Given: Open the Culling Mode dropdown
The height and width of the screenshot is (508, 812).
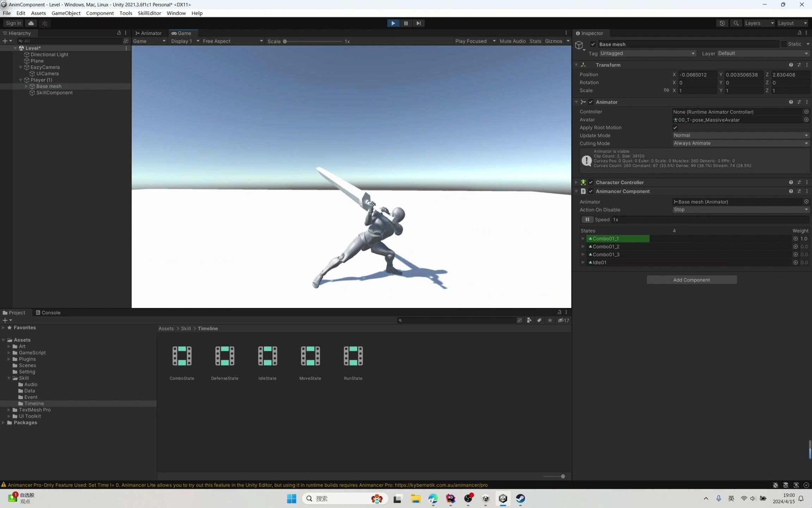Looking at the screenshot, I should 740,143.
